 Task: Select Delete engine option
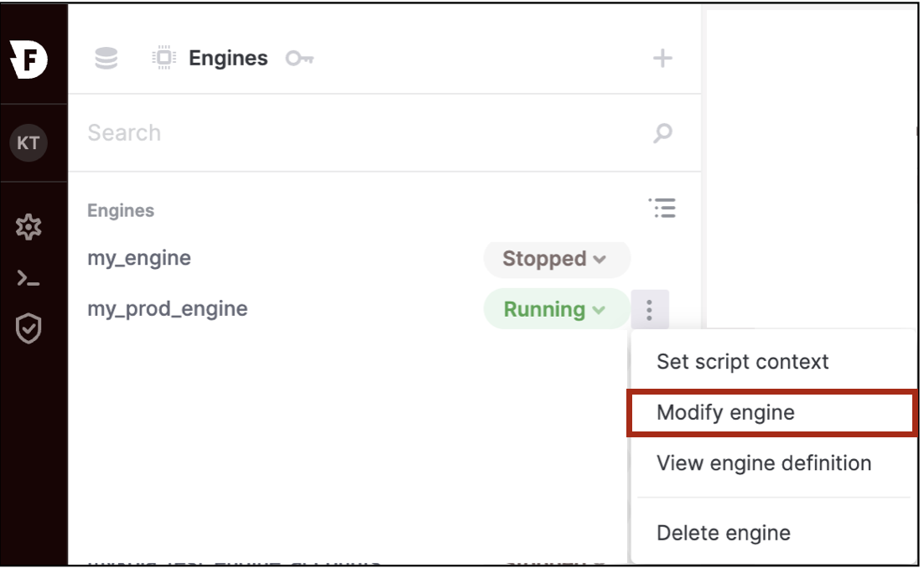724,533
